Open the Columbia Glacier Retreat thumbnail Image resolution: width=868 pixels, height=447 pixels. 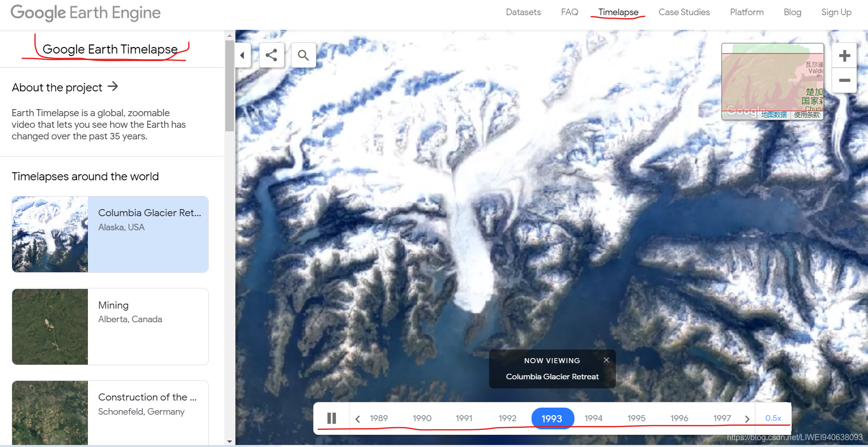tap(50, 234)
